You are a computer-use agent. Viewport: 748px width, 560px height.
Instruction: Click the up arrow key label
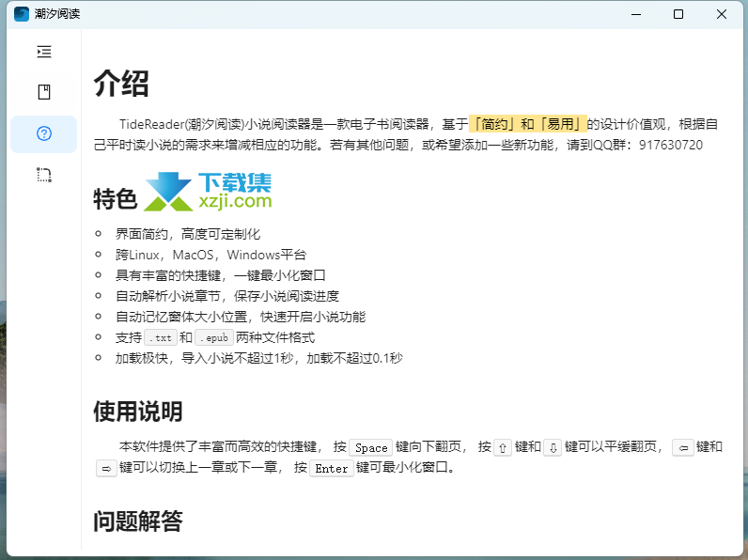click(x=503, y=448)
